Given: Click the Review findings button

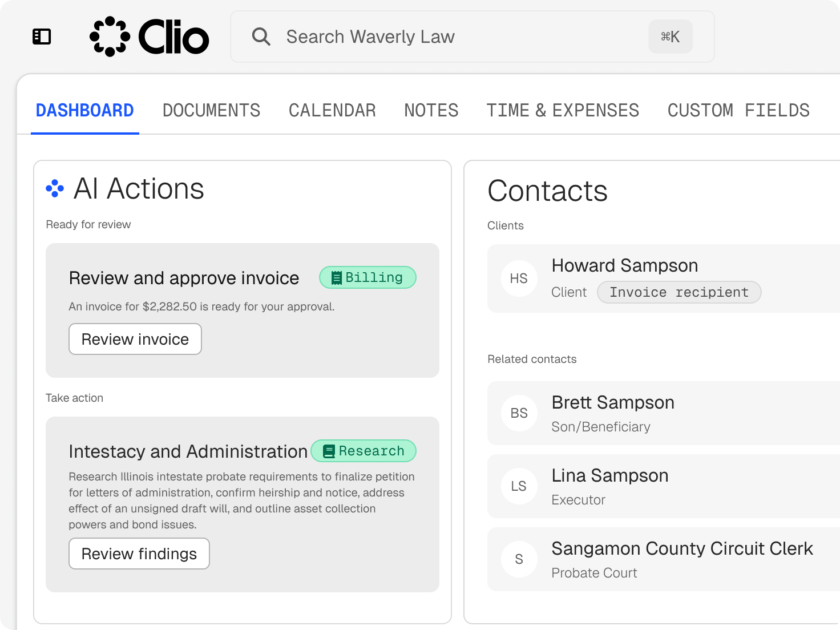Looking at the screenshot, I should click(139, 554).
